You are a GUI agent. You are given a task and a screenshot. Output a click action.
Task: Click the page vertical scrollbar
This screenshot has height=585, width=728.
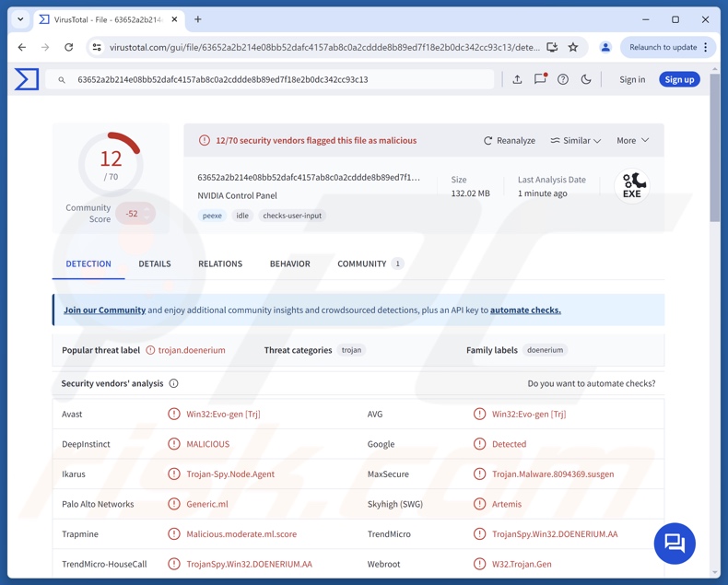(x=715, y=146)
